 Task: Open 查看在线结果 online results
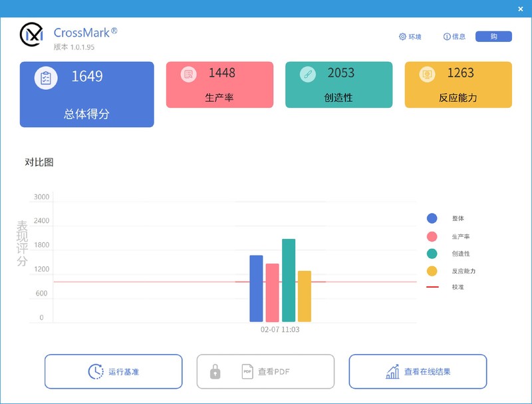[418, 371]
